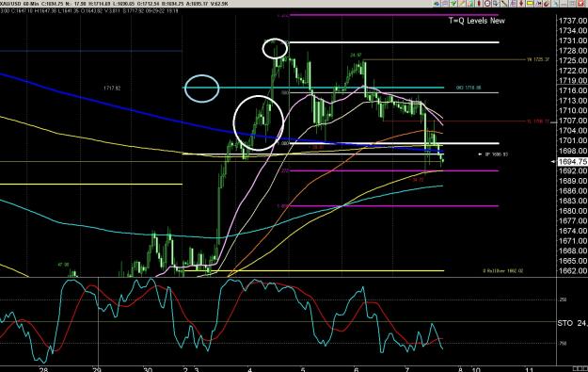Select the circle ellipse drawing tool
The width and height of the screenshot is (588, 372).
pyautogui.click(x=487, y=4)
